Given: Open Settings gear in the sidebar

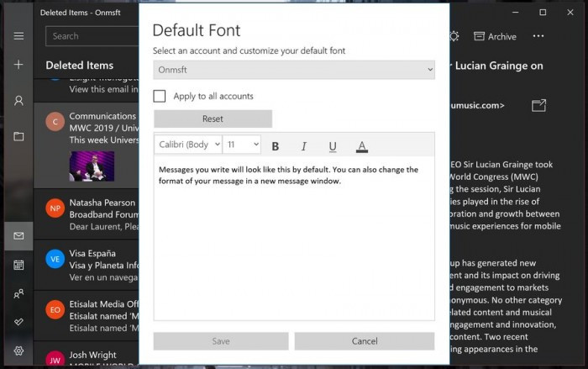Looking at the screenshot, I should click(18, 351).
